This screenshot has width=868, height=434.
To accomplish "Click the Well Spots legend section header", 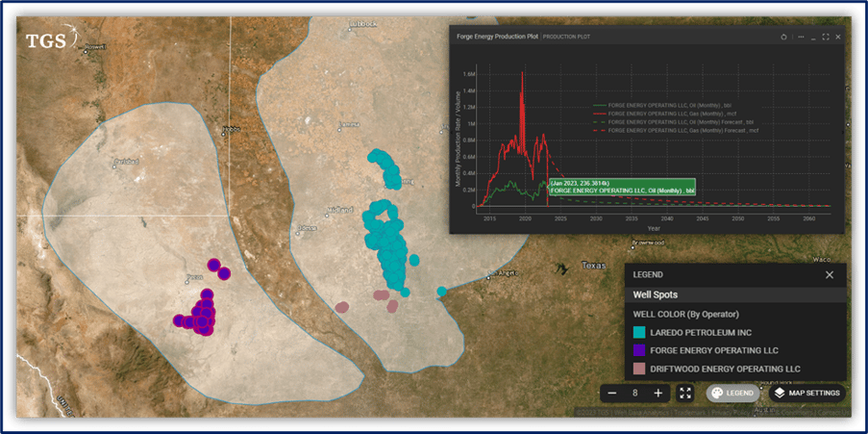I will [x=735, y=294].
